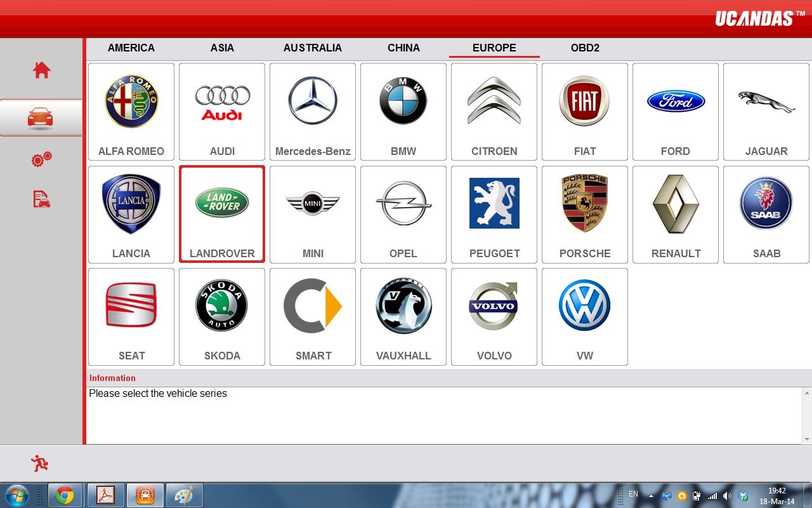Open the OPEL brand tile
This screenshot has height=508, width=812.
(403, 215)
